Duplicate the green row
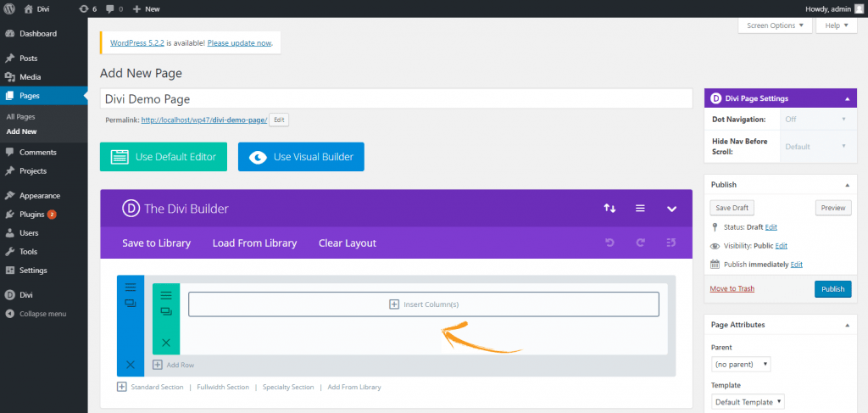Image resolution: width=868 pixels, height=413 pixels. pos(166,311)
